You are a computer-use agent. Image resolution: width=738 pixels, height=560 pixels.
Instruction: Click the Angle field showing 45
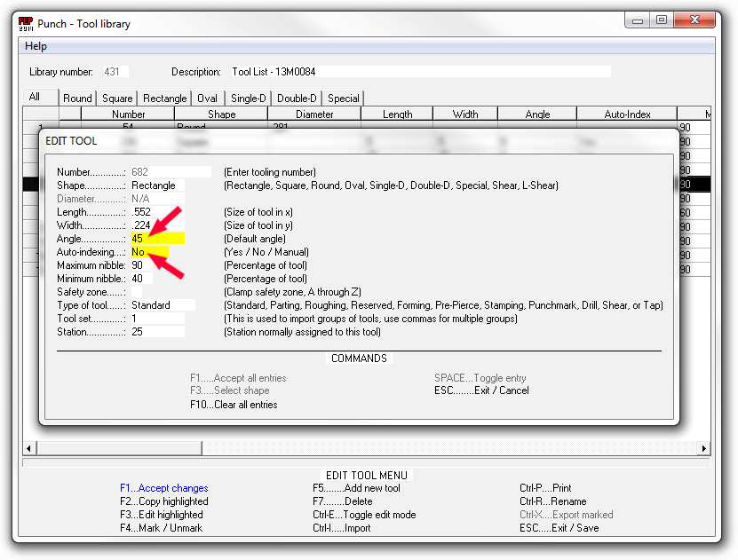point(156,239)
